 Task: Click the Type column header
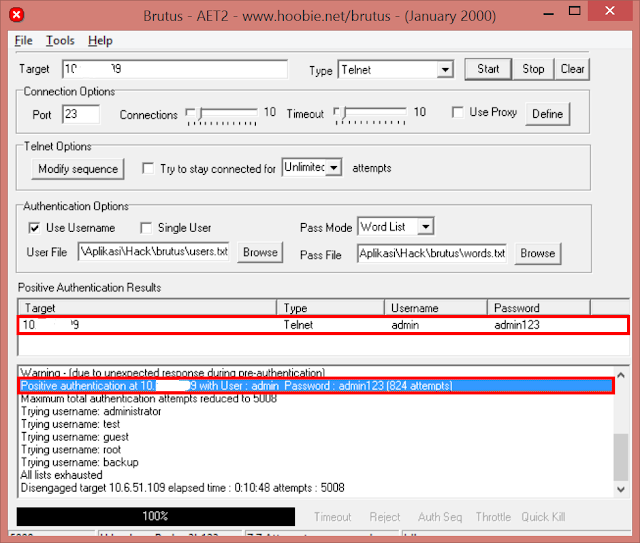click(x=331, y=308)
